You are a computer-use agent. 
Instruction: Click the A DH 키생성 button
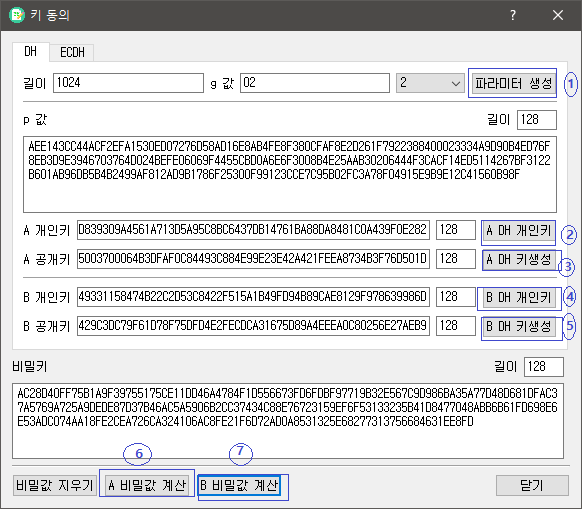(520, 260)
